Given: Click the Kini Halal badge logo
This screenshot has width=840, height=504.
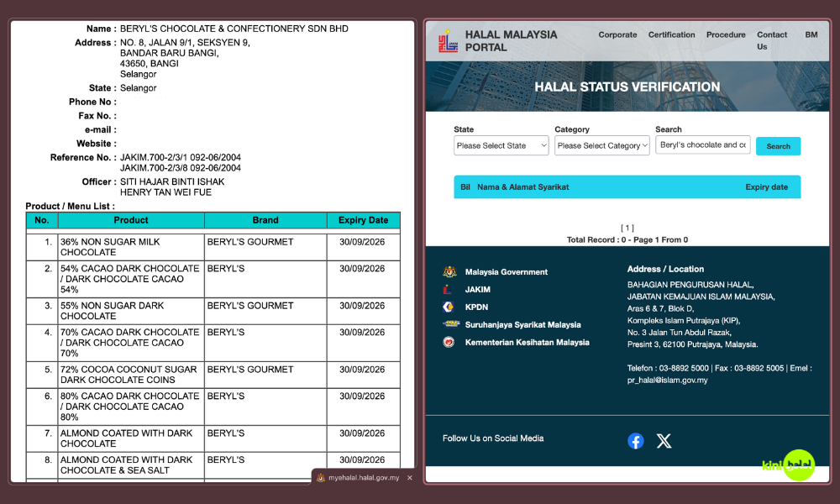Looking at the screenshot, I should [x=788, y=465].
